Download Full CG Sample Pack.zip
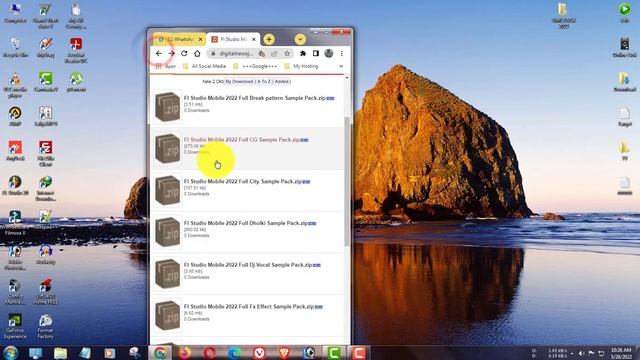 tap(242, 140)
